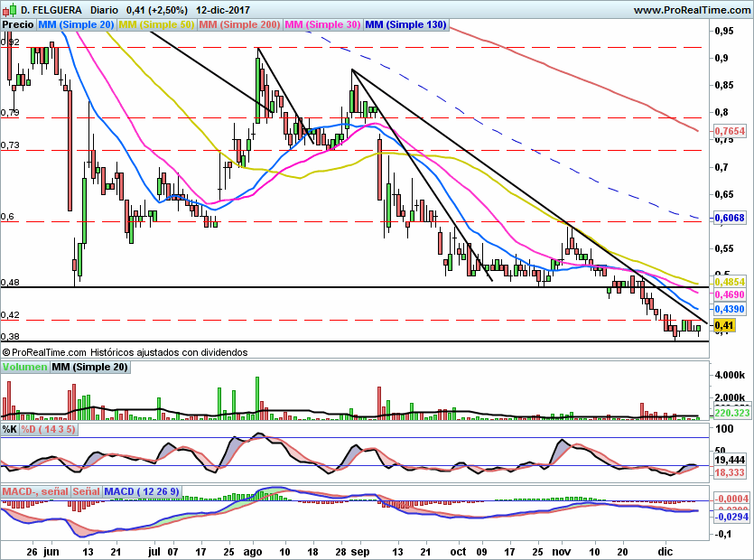Click the 0,41 (+2,50%) quote in header
The height and width of the screenshot is (560, 754).
pos(157,10)
